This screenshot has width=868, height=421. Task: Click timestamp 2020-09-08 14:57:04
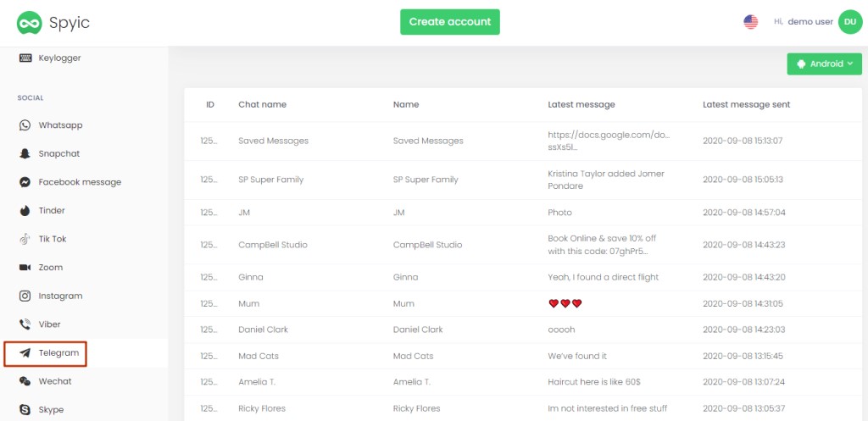click(x=744, y=213)
